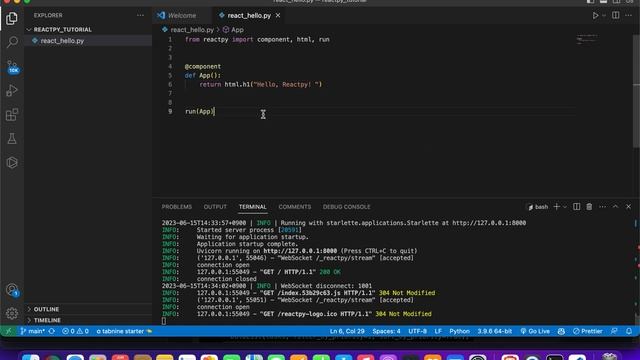Open the Extensions view
Image resolution: width=640 pixels, height=360 pixels.
pyautogui.click(x=12, y=115)
